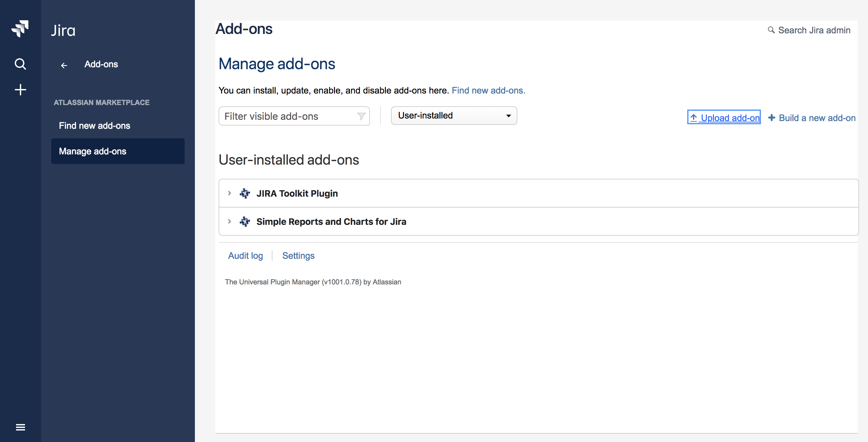Open the hamburger menu at sidebar bottom
The width and height of the screenshot is (868, 442).
click(x=20, y=427)
